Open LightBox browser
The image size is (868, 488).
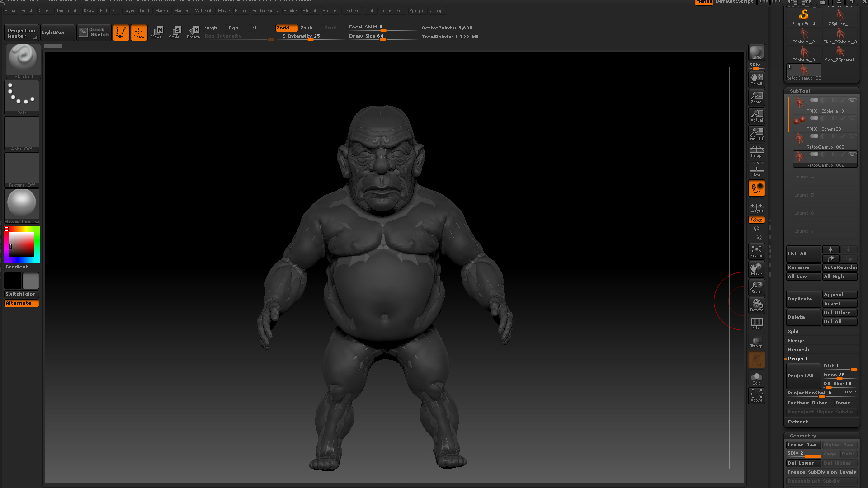(58, 33)
